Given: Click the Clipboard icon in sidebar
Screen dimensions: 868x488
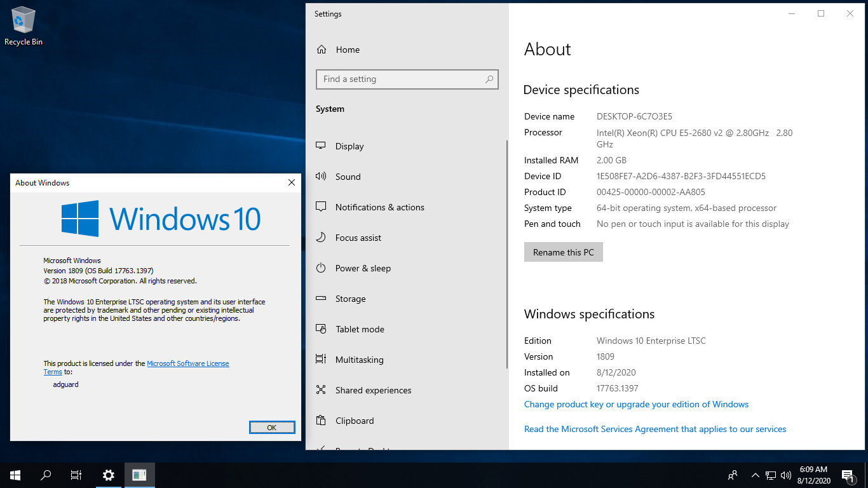Looking at the screenshot, I should click(x=321, y=421).
